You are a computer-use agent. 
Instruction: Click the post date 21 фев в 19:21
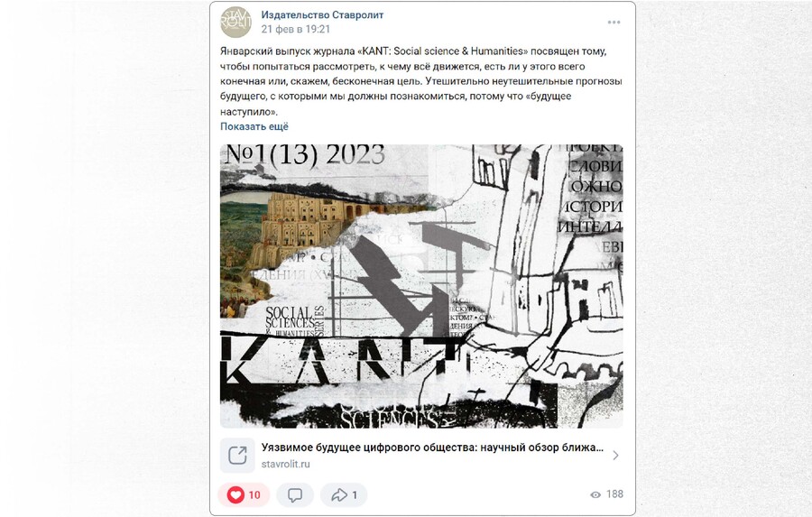[295, 29]
